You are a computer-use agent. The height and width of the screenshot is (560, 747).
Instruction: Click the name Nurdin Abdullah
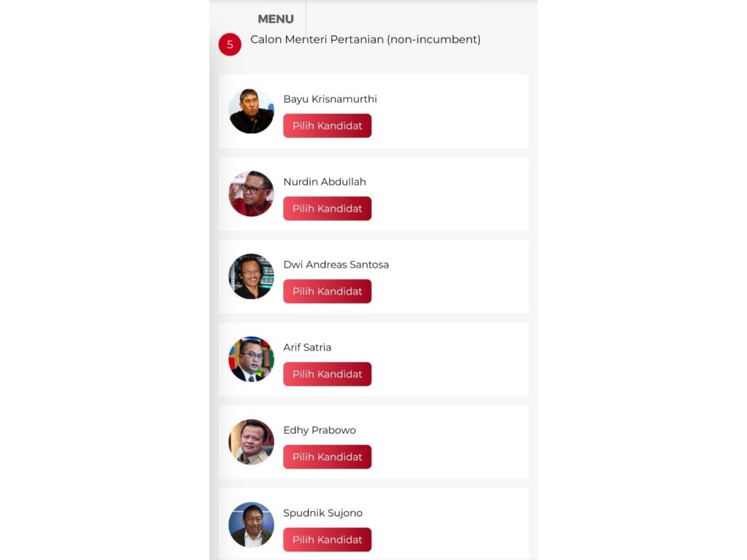(x=325, y=182)
